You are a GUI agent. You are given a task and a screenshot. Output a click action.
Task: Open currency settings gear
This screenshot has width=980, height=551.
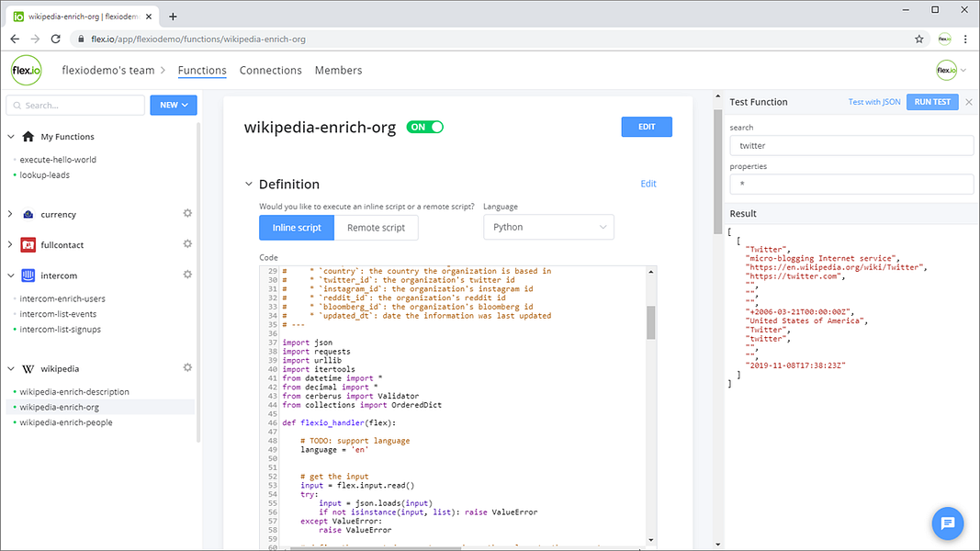click(x=187, y=213)
